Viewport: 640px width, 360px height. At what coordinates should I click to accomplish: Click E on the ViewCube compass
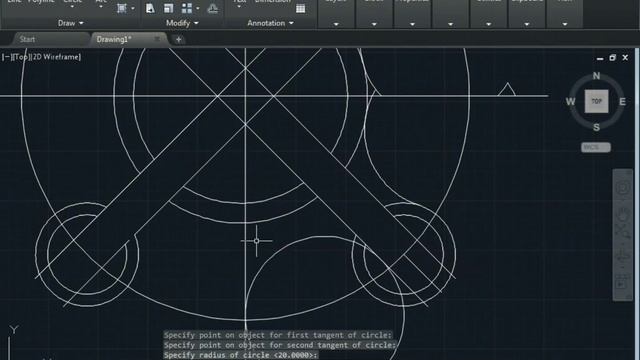tap(622, 102)
